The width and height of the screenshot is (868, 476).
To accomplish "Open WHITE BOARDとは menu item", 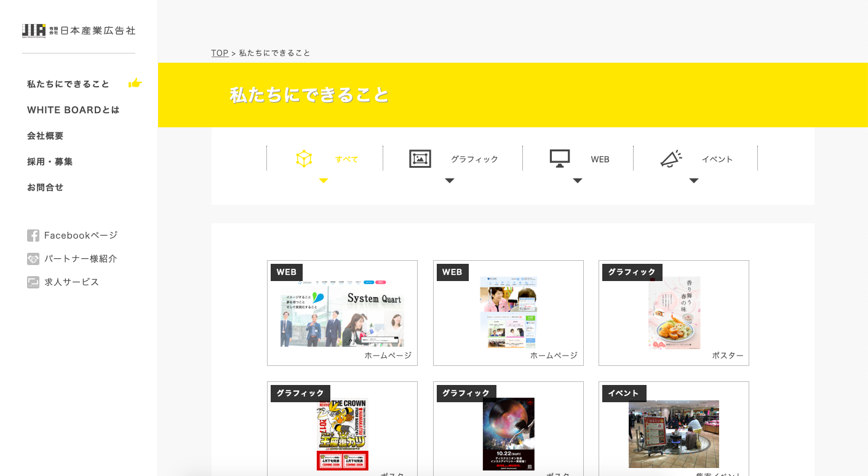I will 73,110.
